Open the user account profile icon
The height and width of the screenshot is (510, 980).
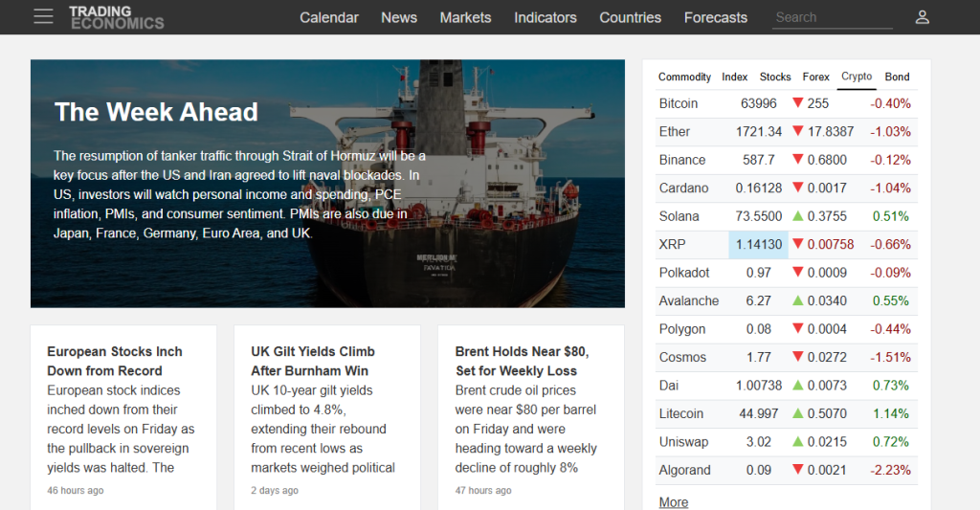coord(923,17)
